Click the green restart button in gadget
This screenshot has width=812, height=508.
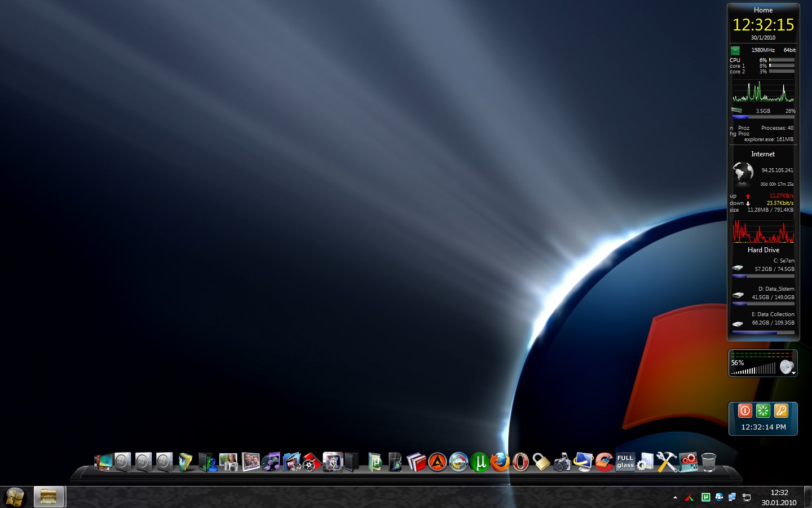pyautogui.click(x=763, y=411)
